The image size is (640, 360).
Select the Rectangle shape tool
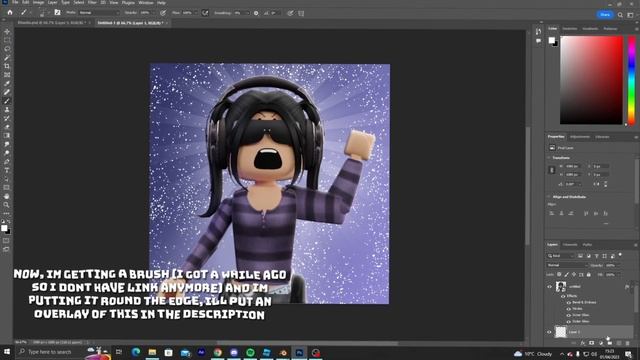click(x=7, y=188)
